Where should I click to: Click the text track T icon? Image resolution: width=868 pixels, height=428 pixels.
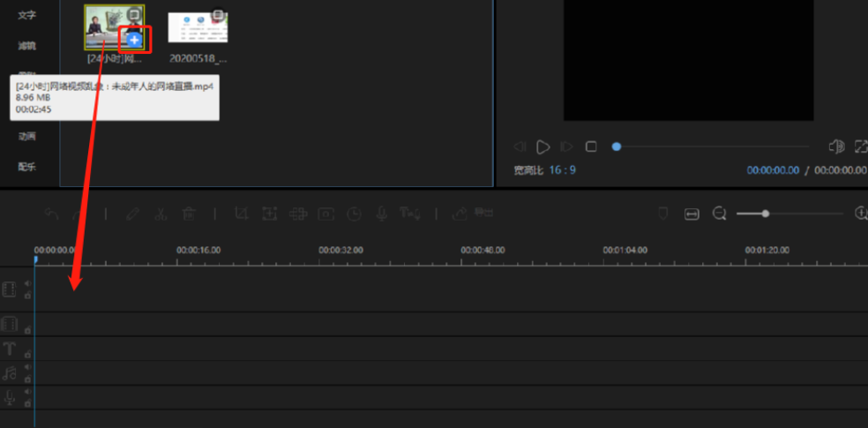(x=10, y=349)
